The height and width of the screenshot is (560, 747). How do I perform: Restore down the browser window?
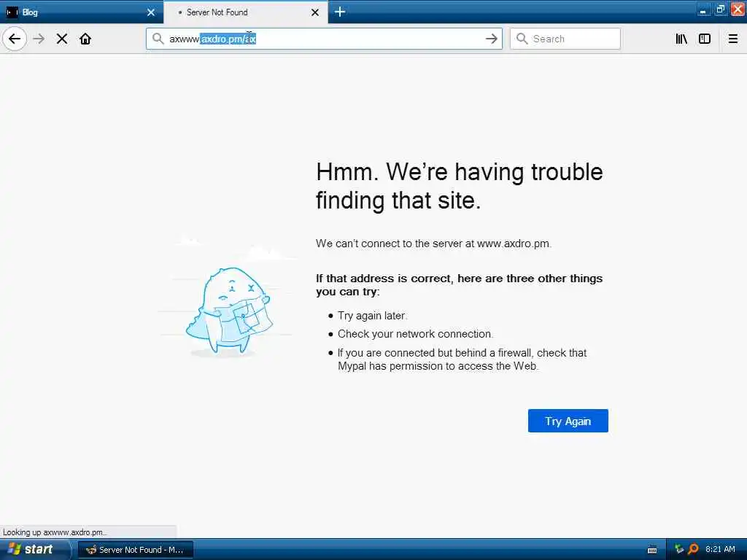[x=720, y=9]
